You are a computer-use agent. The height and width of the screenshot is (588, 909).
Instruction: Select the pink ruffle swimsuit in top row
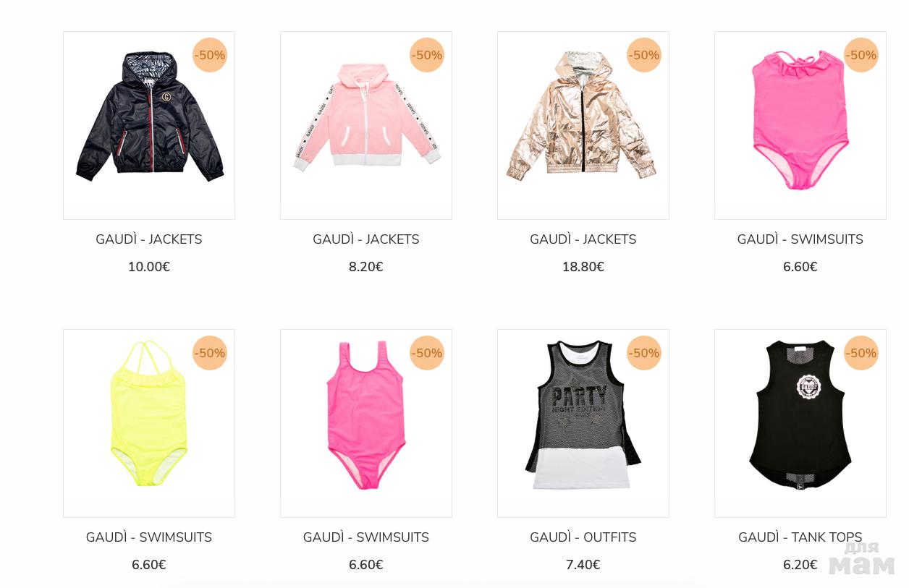[x=800, y=125]
